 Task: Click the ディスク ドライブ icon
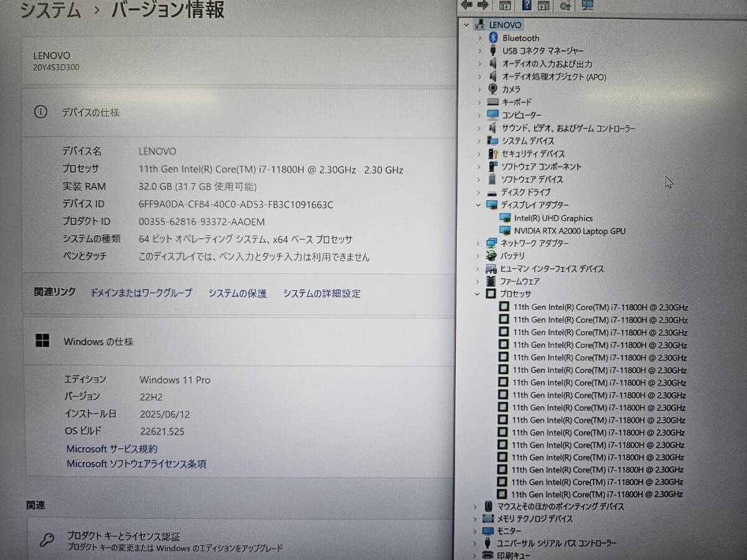[492, 192]
